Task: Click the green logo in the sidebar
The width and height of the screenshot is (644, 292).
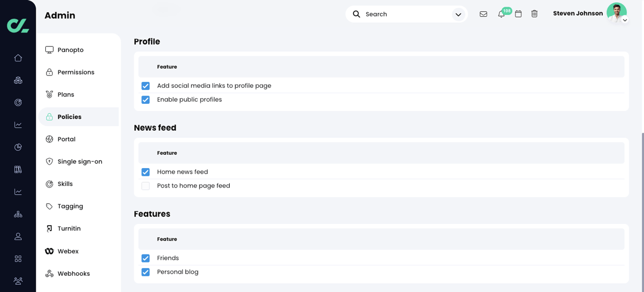Action: pos(18,26)
